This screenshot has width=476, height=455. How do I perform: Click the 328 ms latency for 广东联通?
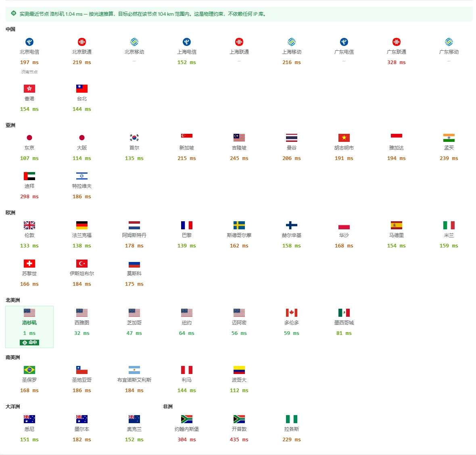tap(397, 62)
